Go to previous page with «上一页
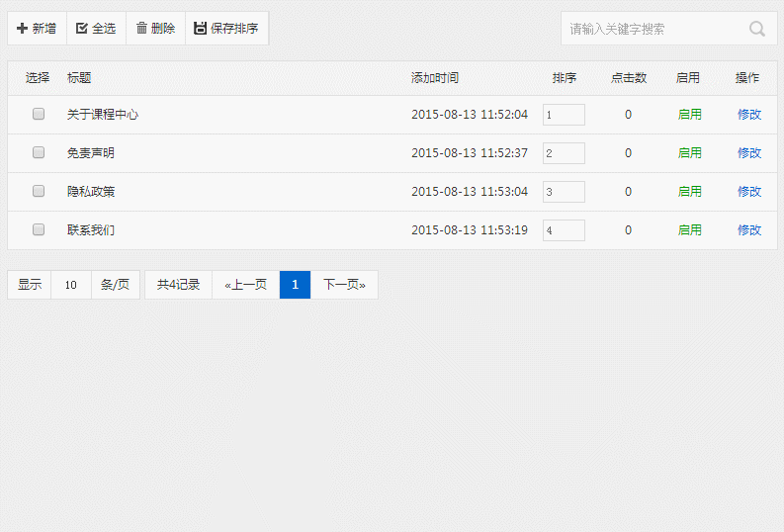 [x=245, y=285]
